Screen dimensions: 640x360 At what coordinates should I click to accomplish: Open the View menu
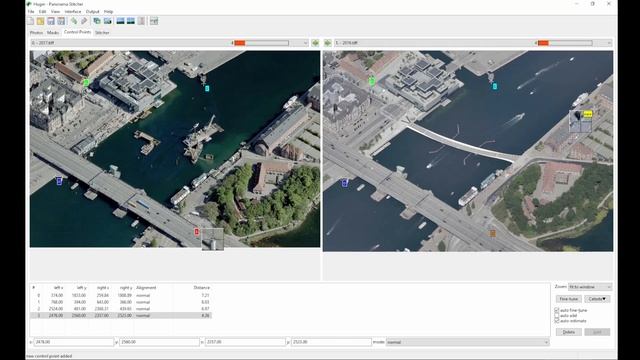coord(55,11)
